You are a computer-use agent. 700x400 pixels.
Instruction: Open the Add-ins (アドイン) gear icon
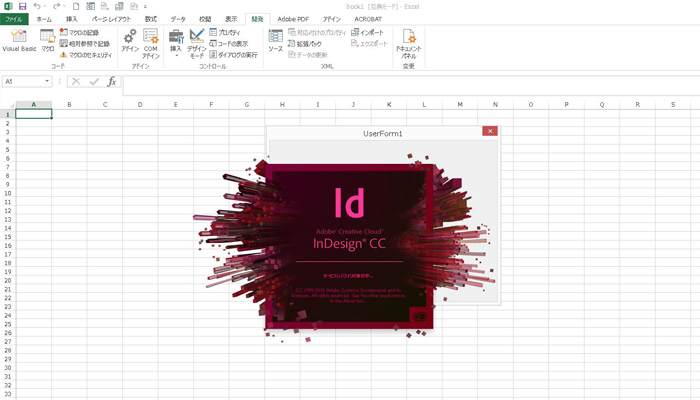point(130,41)
